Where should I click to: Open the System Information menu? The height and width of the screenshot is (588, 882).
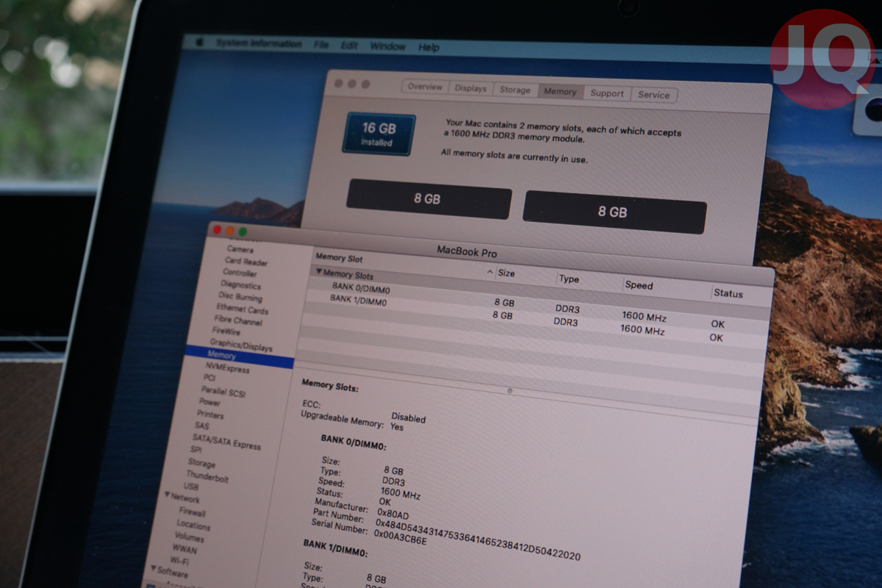tap(259, 43)
